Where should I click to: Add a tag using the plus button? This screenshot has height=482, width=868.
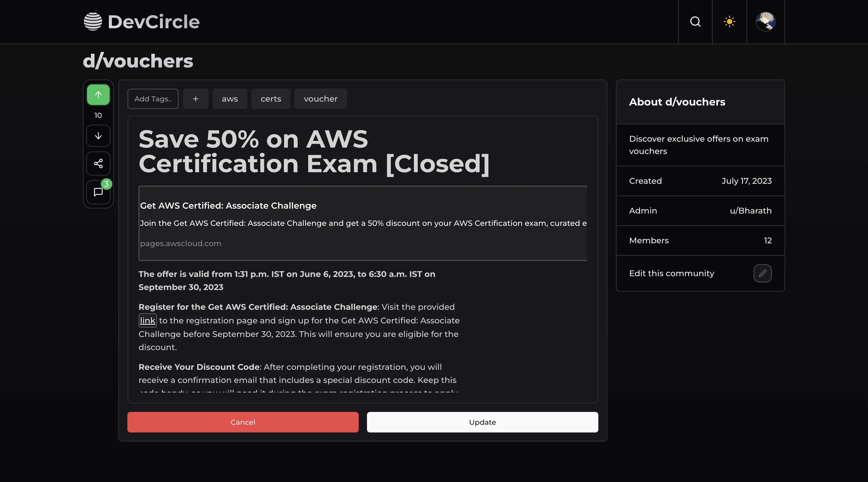click(195, 99)
